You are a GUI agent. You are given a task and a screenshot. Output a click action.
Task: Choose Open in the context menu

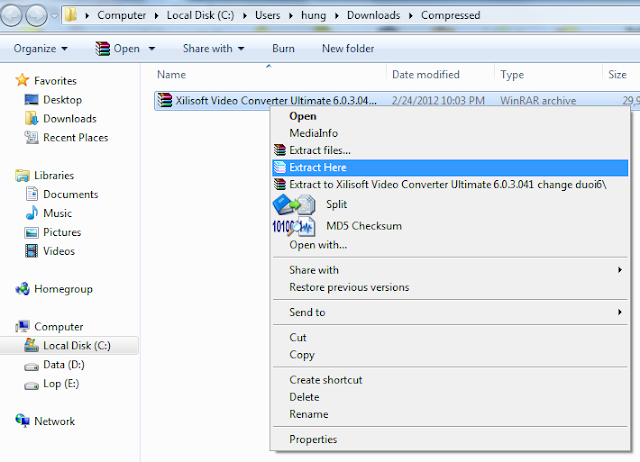(x=450, y=116)
